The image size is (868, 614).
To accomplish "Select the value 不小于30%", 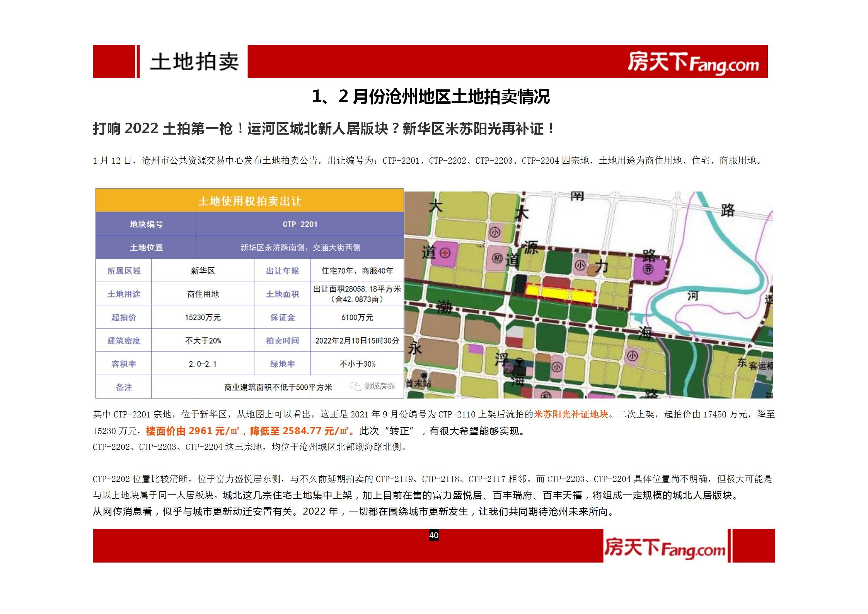I will coord(357,364).
